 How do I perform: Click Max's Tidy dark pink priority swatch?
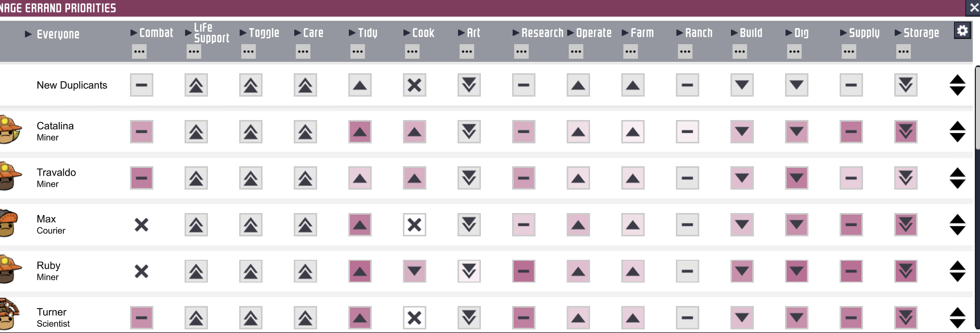click(x=360, y=225)
